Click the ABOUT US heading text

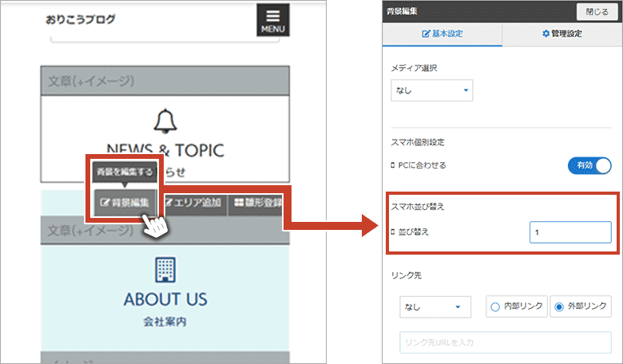tap(165, 299)
